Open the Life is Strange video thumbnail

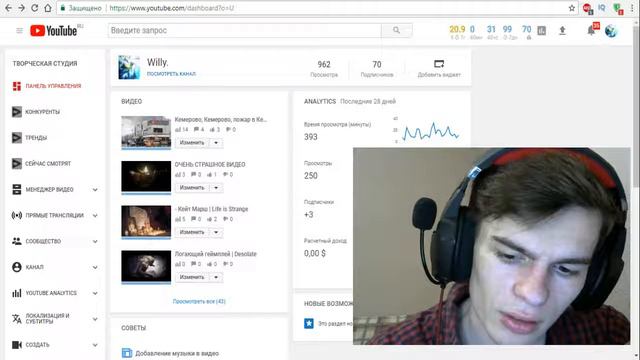[146, 221]
